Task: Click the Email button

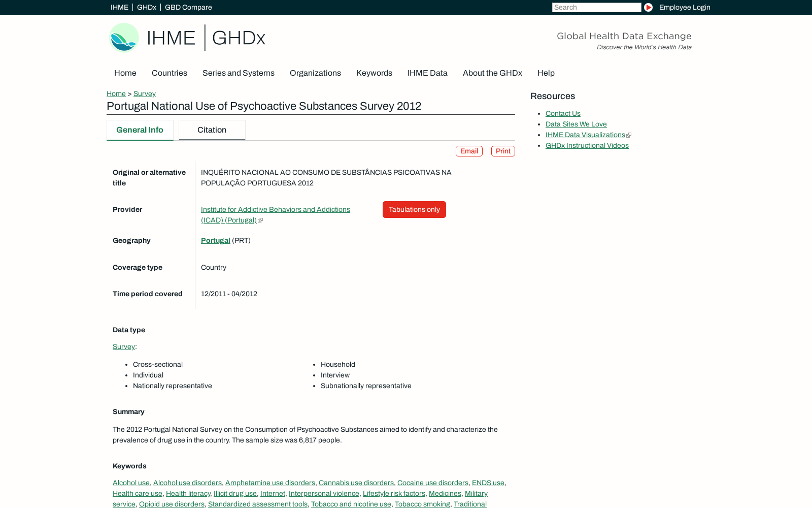Action: 469,151
